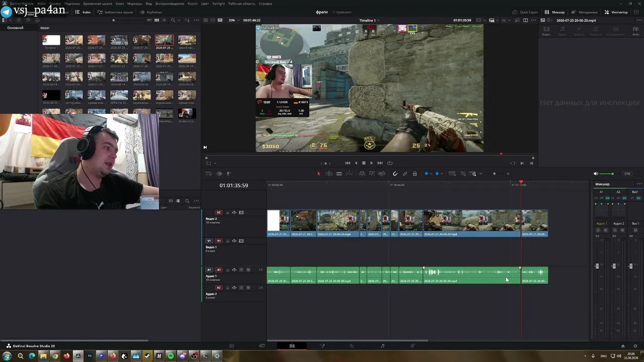The height and width of the screenshot is (362, 644).
Task: Click the Project Manager home icon
Action: coord(623,346)
